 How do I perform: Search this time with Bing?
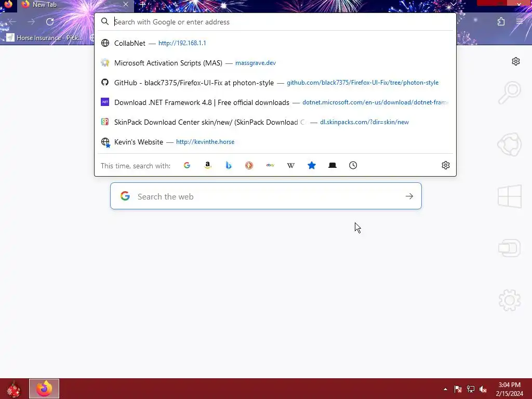point(229,165)
